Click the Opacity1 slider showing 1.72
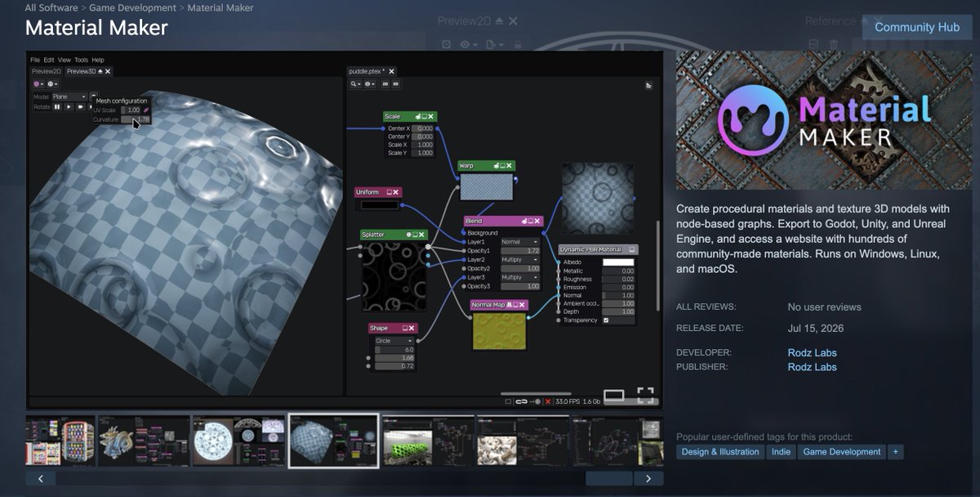This screenshot has height=497, width=980. click(x=520, y=250)
